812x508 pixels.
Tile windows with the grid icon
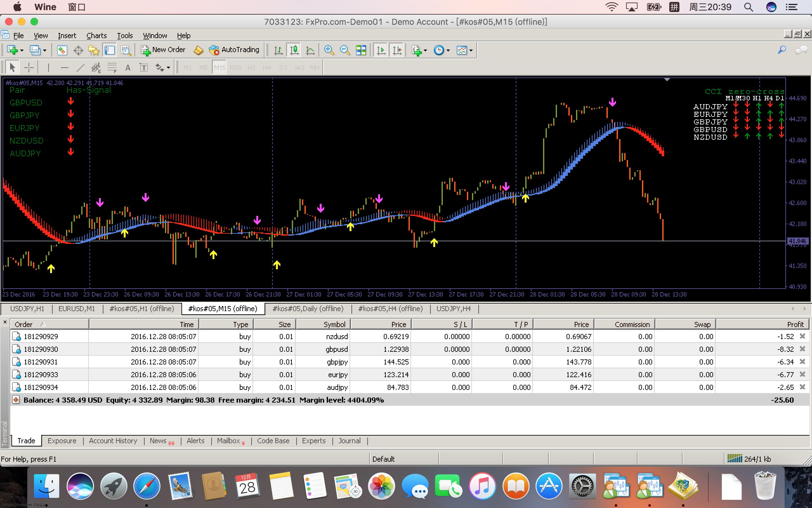tap(361, 50)
